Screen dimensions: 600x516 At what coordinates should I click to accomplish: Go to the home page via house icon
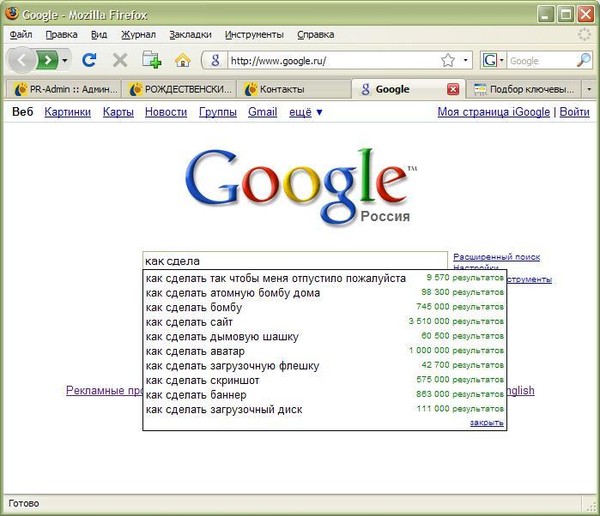pyautogui.click(x=183, y=60)
